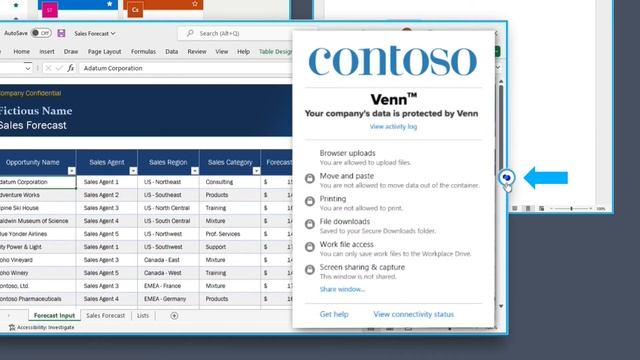Click the zoom slider in back window
Screen dimensions: 640x360
tap(571, 209)
